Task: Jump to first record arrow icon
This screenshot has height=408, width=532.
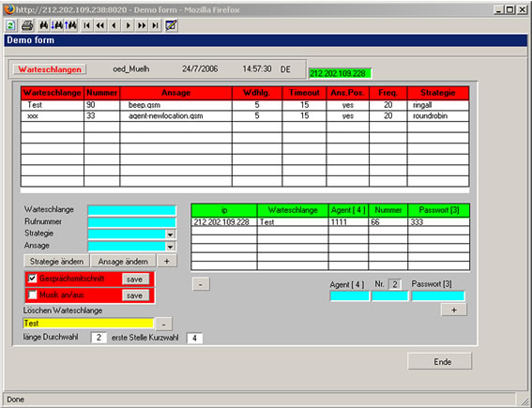Action: (87, 25)
